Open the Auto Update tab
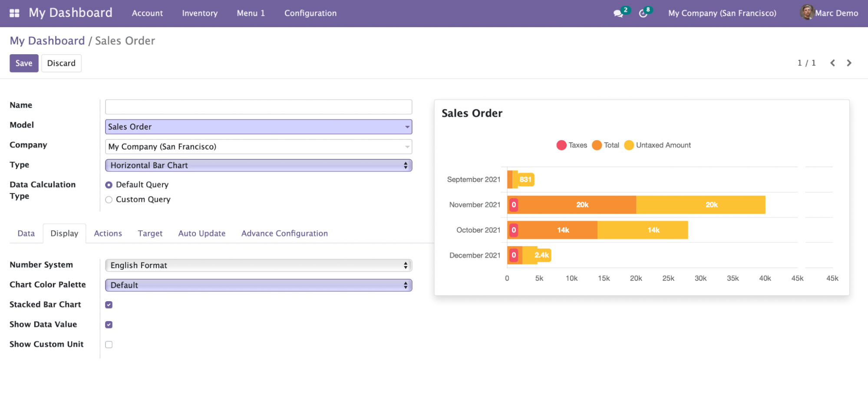 click(202, 233)
